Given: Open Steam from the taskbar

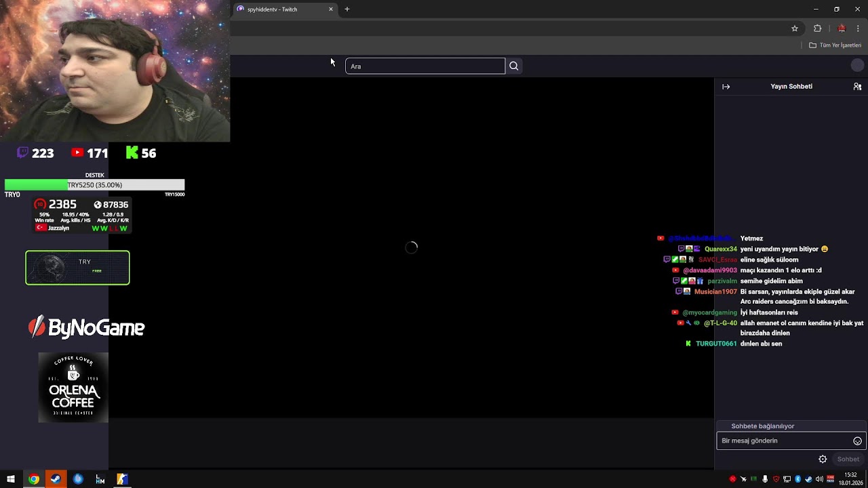Looking at the screenshot, I should [56, 479].
